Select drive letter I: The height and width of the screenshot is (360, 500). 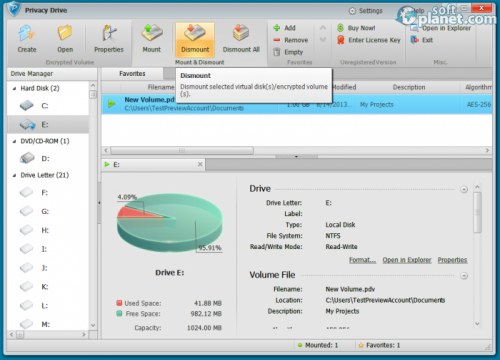tap(48, 249)
